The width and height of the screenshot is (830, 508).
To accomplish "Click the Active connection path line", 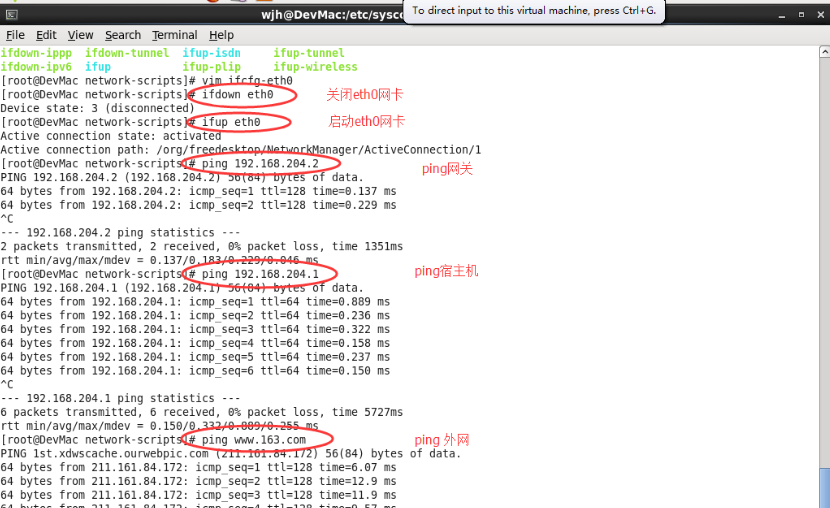I will click(x=240, y=150).
